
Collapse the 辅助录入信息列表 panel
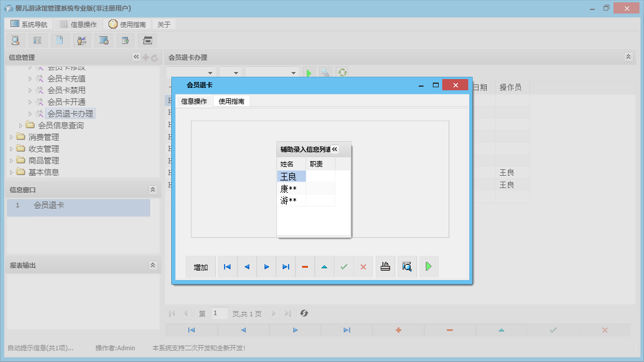[335, 149]
